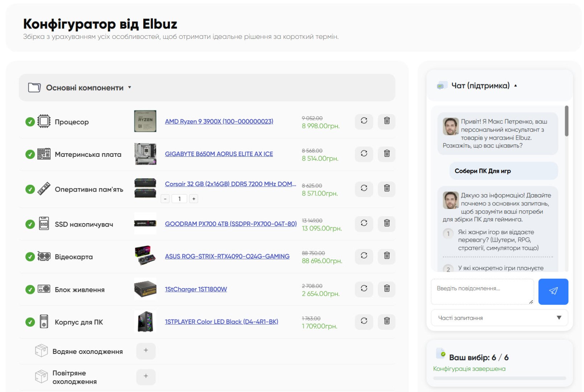Remove Материнська плата with trash icon
584x392 pixels.
(x=387, y=154)
